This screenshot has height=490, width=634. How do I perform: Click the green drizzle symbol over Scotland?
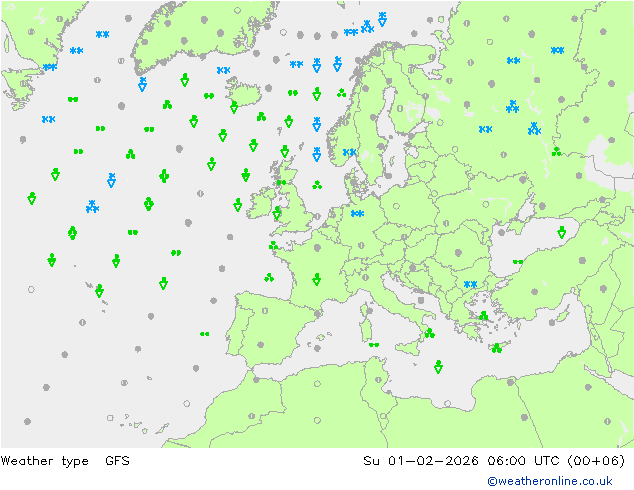[281, 183]
